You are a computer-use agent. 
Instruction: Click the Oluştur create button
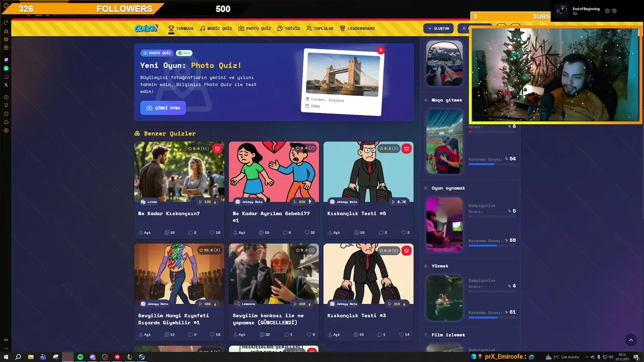click(x=438, y=29)
